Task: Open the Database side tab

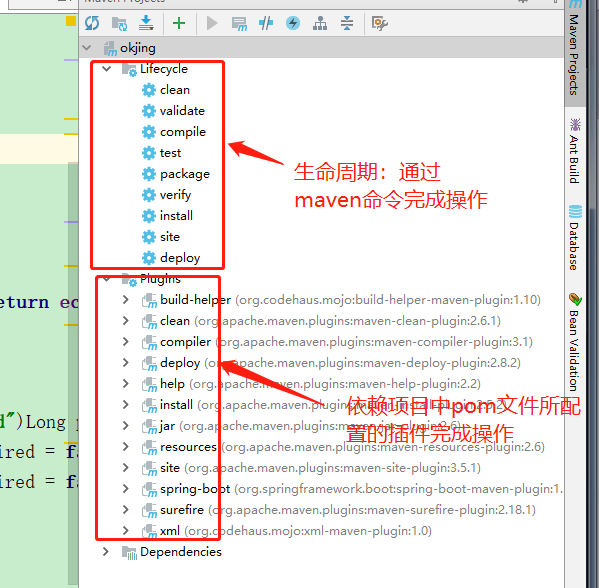Action: [574, 238]
